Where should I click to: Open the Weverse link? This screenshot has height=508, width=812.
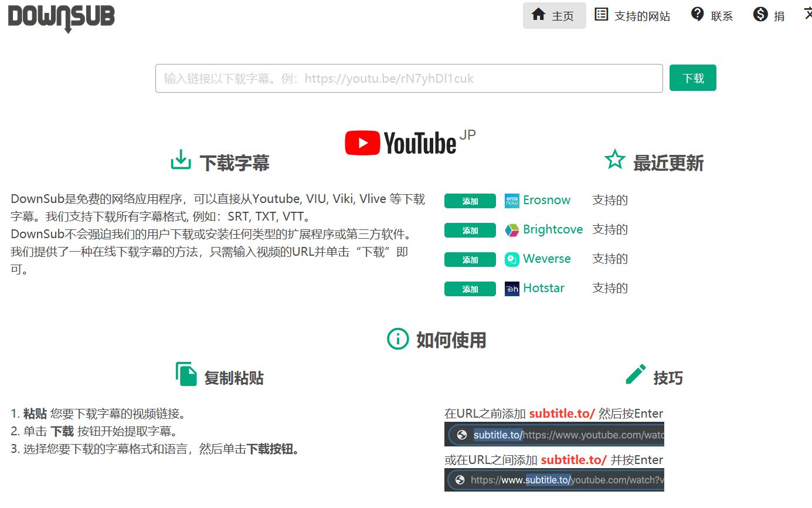click(x=546, y=259)
